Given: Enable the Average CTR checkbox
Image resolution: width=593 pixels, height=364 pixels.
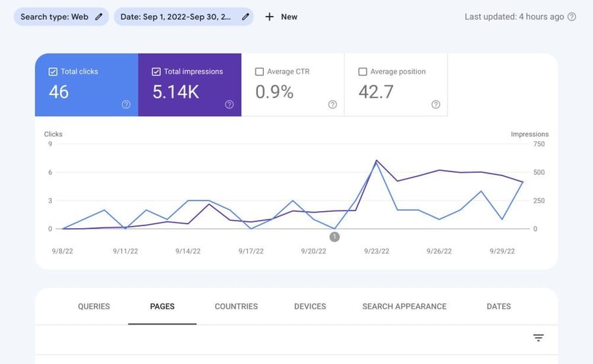Looking at the screenshot, I should point(259,71).
